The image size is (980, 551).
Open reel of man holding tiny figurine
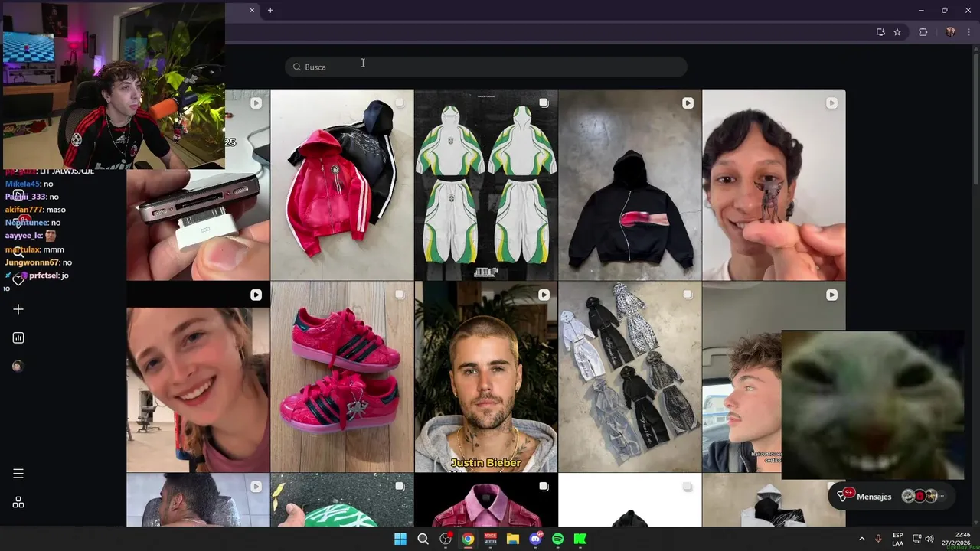click(x=774, y=184)
